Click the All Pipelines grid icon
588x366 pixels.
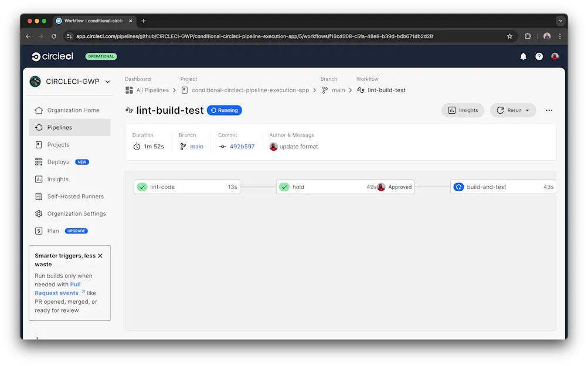[x=129, y=90]
